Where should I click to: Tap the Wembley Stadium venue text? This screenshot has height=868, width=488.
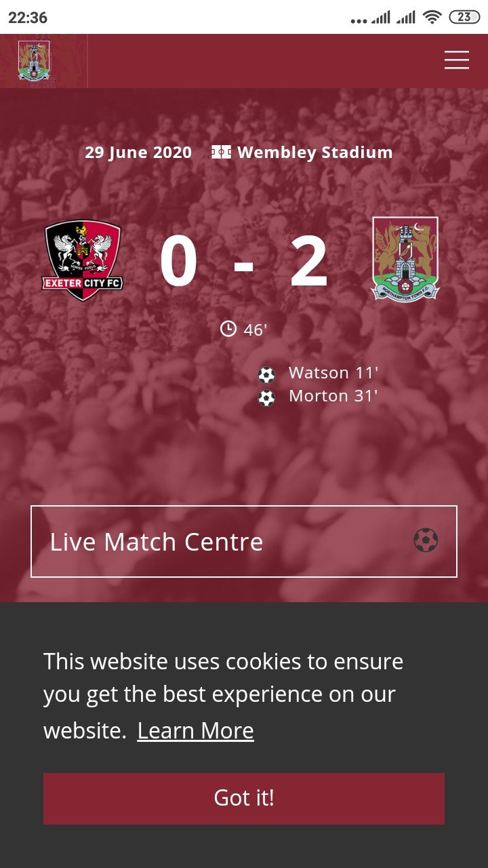coord(315,152)
